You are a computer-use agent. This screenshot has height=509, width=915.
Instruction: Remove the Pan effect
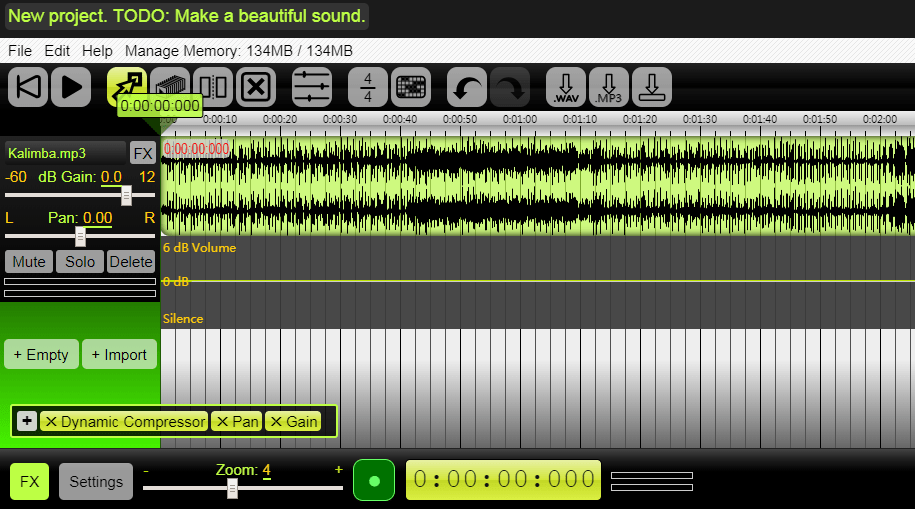222,421
